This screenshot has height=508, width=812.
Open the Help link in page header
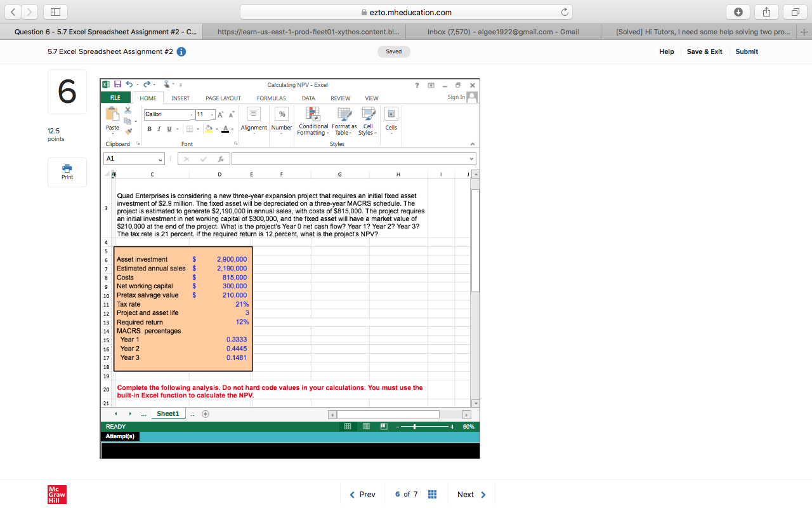click(667, 51)
